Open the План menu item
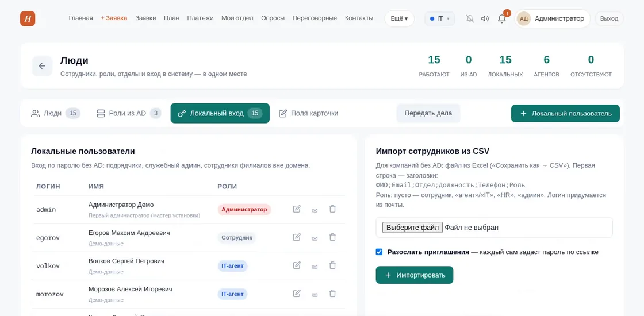This screenshot has height=316, width=644. click(172, 18)
